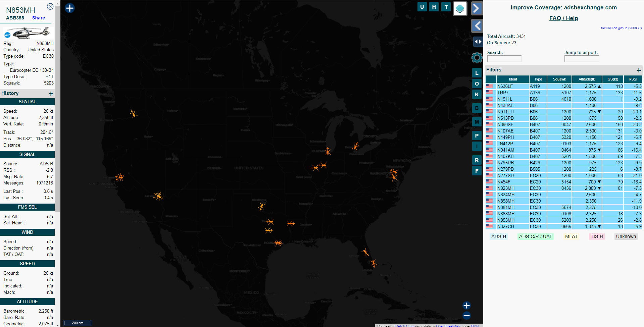This screenshot has height=327, width=644.
Task: Click the helicopter icon near Seattle area
Action: [134, 114]
